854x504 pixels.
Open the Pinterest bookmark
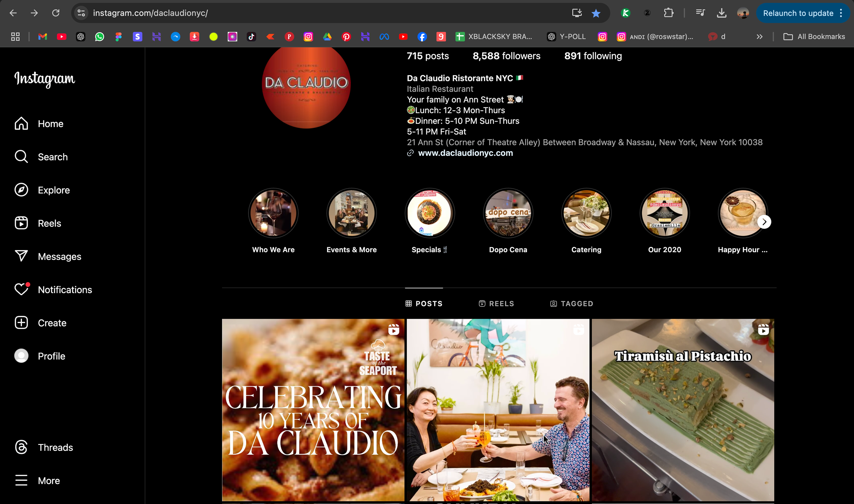[x=346, y=36]
